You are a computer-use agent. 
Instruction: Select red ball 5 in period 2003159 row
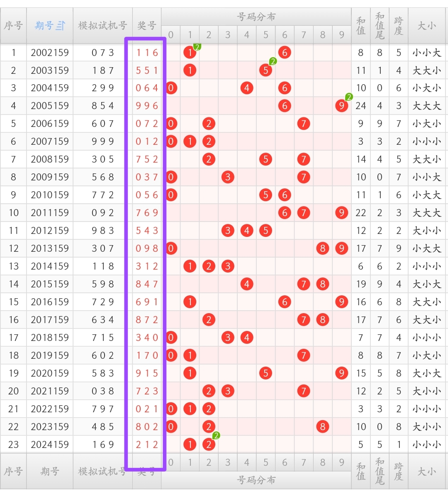[x=265, y=70]
